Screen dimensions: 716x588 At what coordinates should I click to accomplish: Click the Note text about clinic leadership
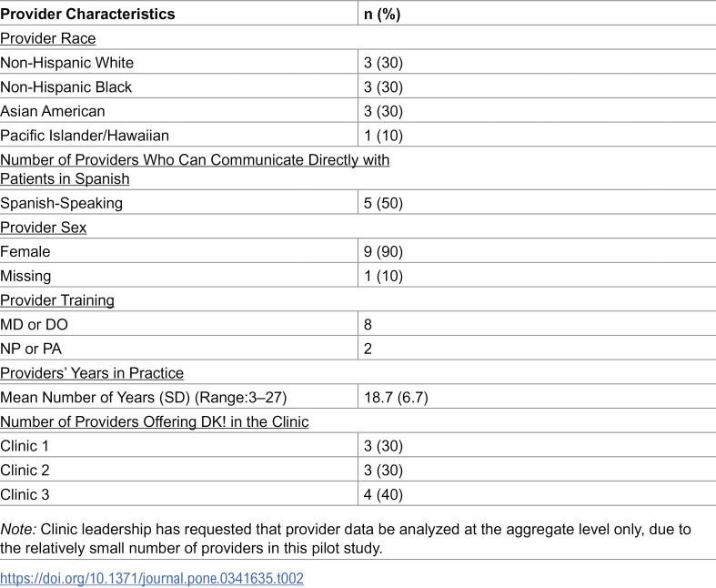pyautogui.click(x=345, y=539)
